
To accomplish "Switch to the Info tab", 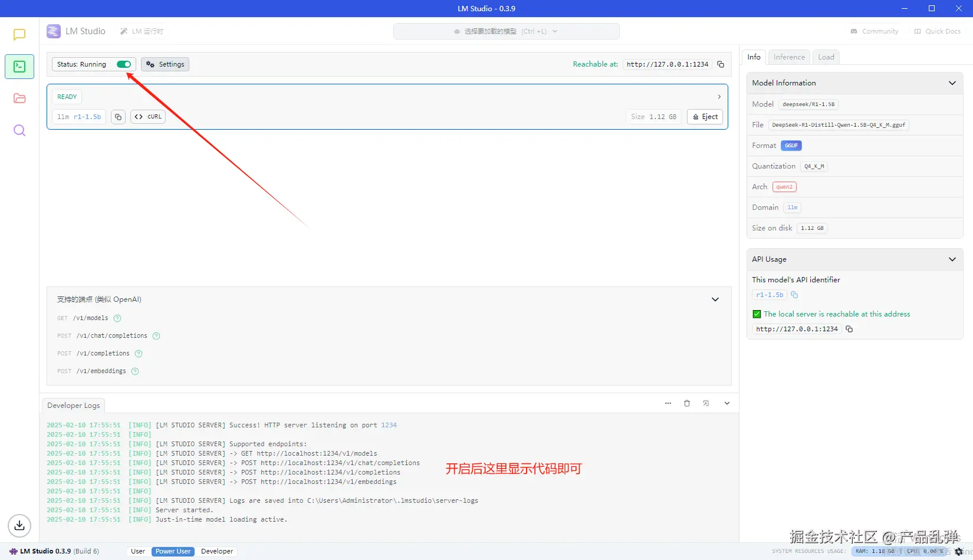I will 754,57.
